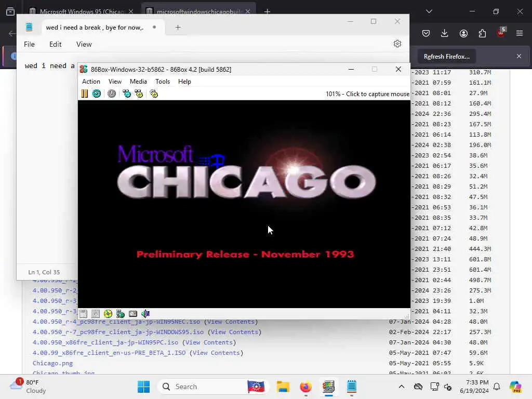The width and height of the screenshot is (532, 399).
Task: Pause the emulation in 86Box toolbar
Action: point(85,94)
